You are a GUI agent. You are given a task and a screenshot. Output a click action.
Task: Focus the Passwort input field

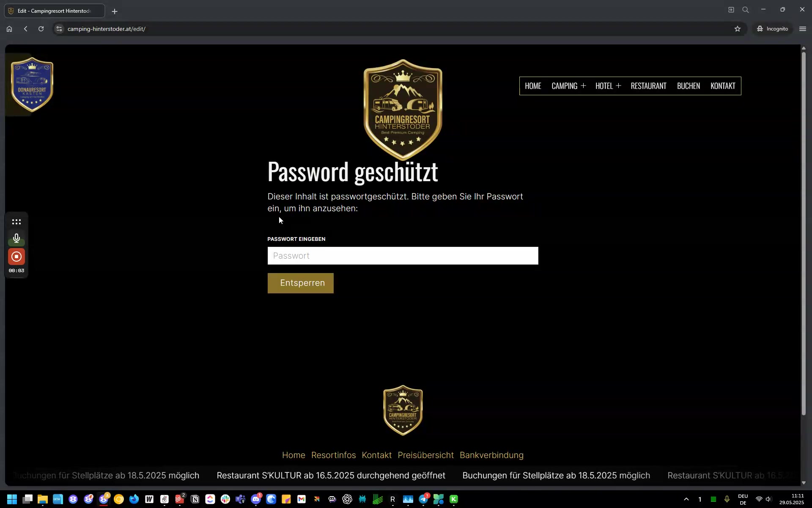coord(403,256)
